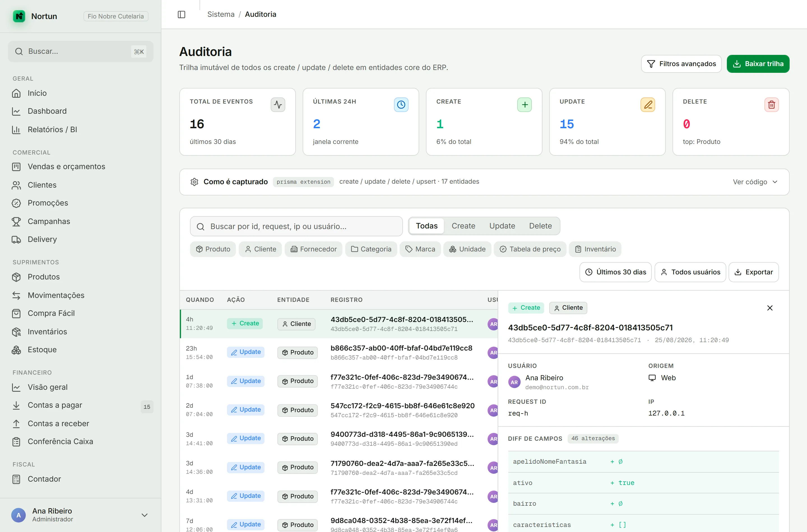
Task: Open Compra Fácil
Action: point(80,313)
